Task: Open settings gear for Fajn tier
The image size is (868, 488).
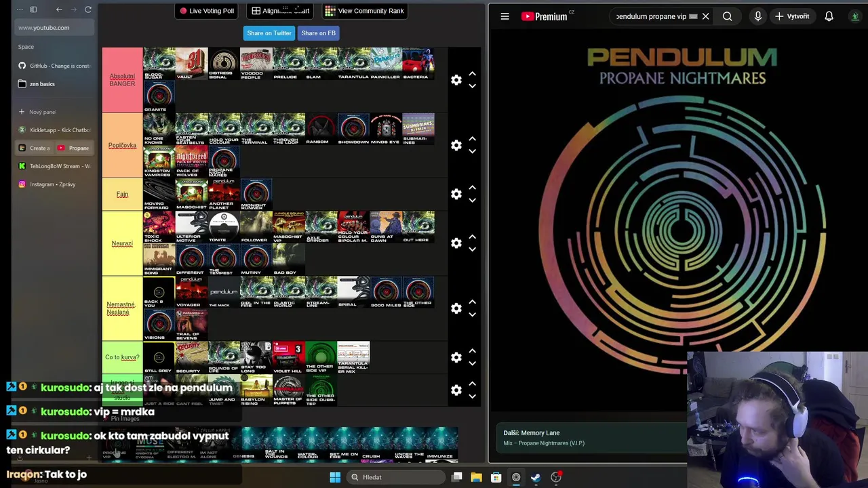Action: (456, 194)
